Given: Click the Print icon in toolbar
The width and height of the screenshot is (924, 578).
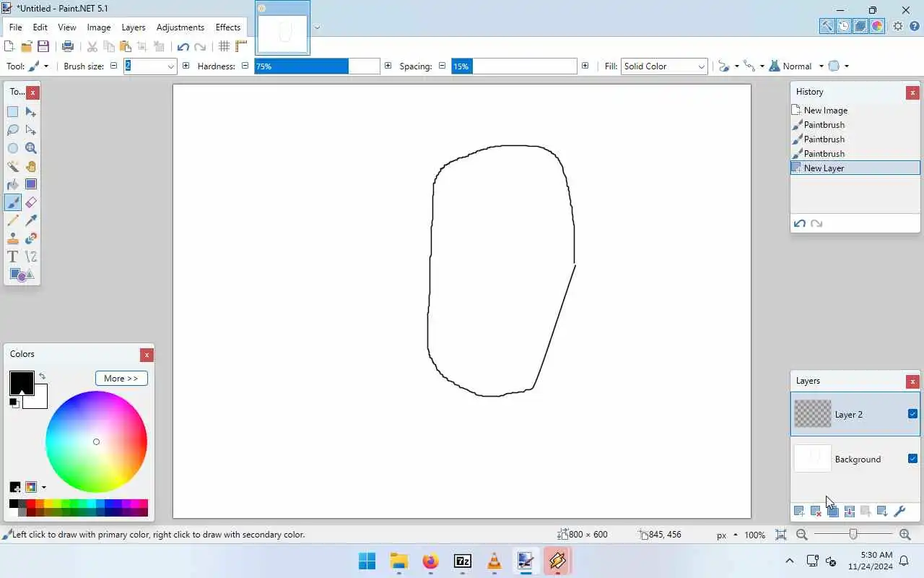Looking at the screenshot, I should 68,46.
